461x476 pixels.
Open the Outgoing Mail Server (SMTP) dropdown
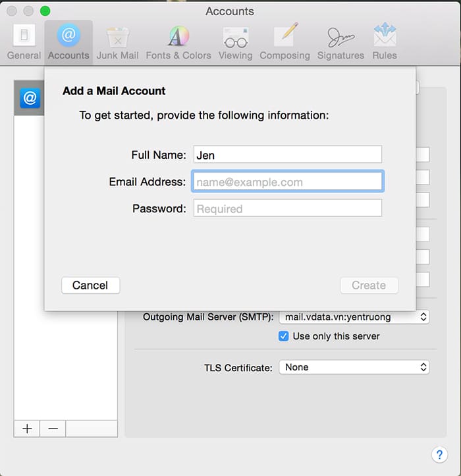(x=354, y=317)
